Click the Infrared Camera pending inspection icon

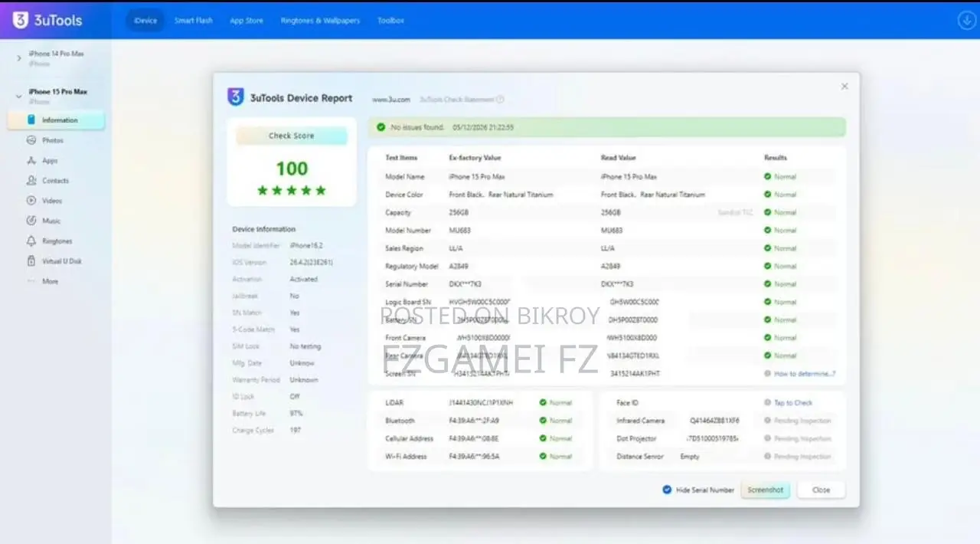coord(767,421)
